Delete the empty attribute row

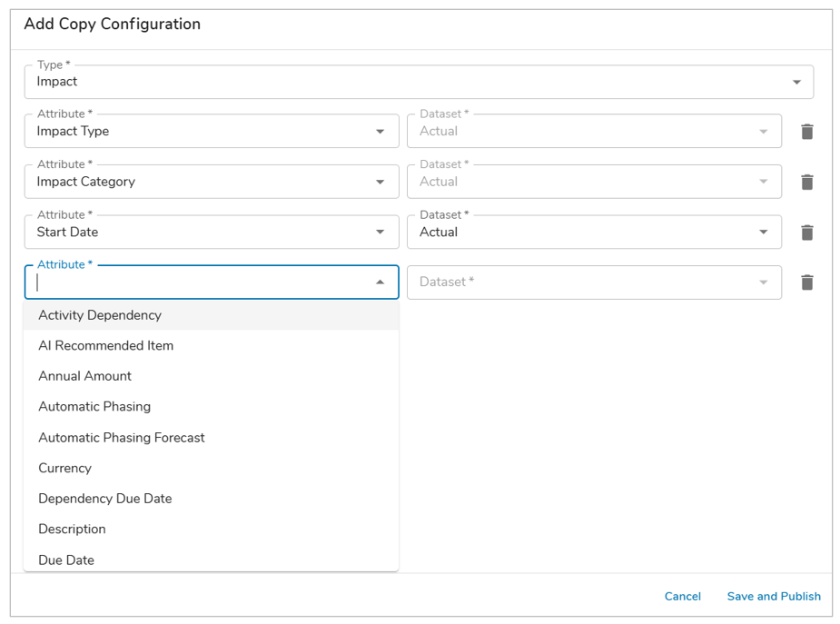coord(806,282)
